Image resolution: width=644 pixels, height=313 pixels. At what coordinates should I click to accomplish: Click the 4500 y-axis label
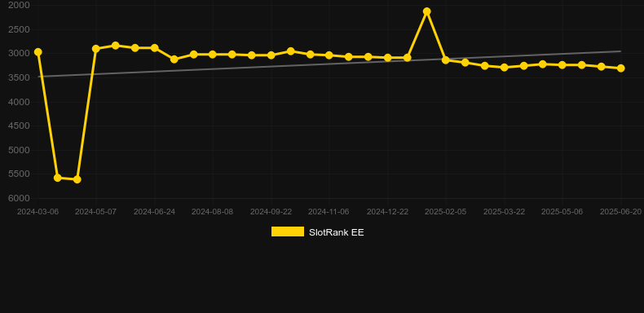pyautogui.click(x=19, y=126)
